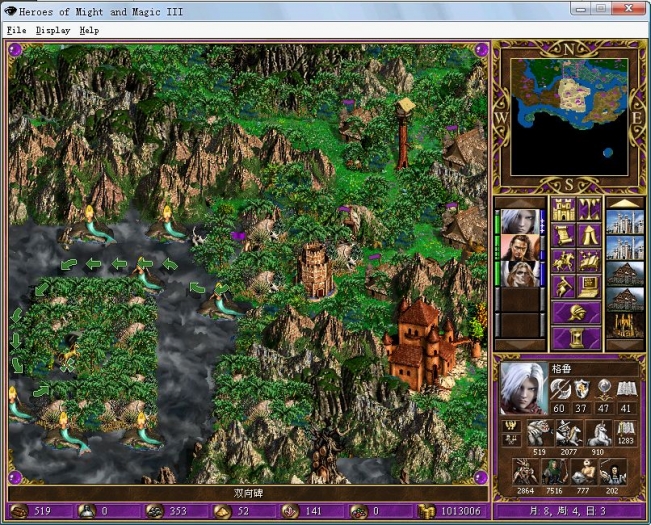Click the knowledge value 41
The width and height of the screenshot is (651, 525).
coord(626,408)
